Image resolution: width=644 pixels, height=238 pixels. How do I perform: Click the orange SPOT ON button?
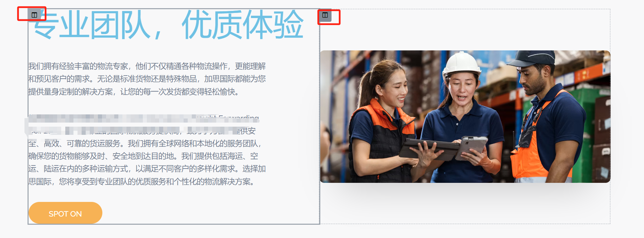65,213
